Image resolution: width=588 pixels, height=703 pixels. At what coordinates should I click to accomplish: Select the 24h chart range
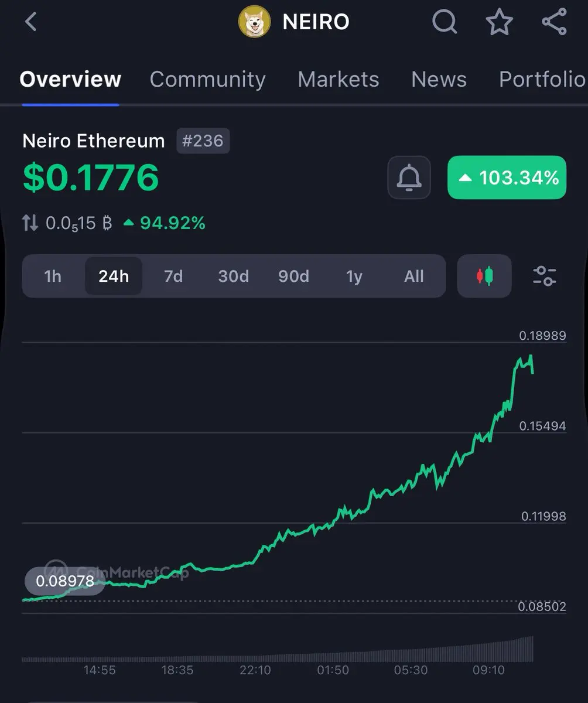click(113, 276)
